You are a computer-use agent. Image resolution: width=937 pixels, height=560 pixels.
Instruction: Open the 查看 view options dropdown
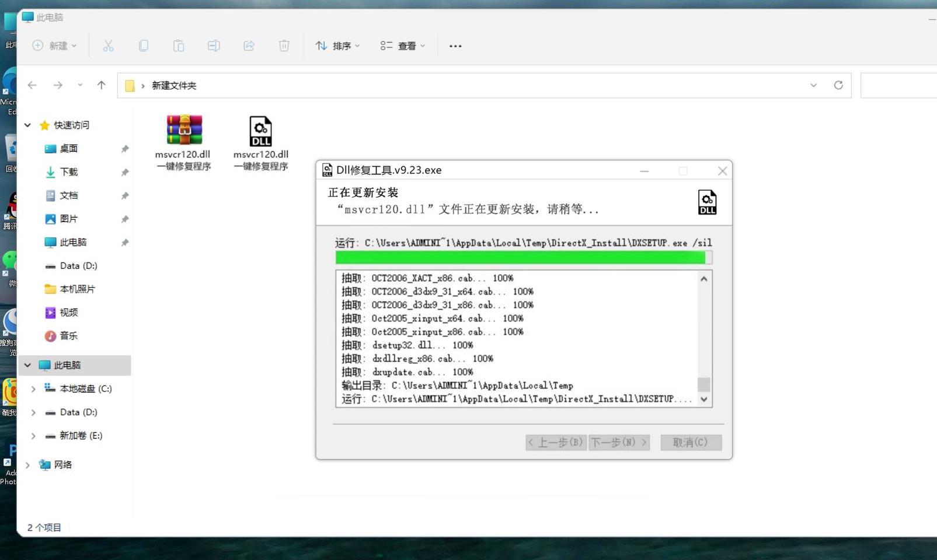coord(402,45)
